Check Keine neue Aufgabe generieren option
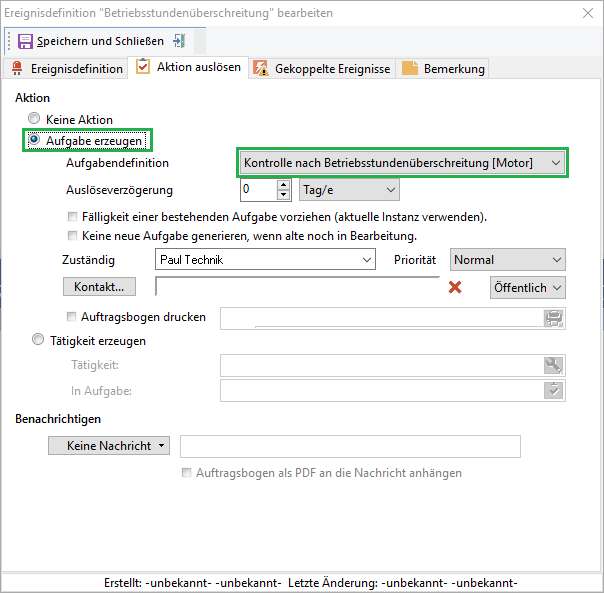The height and width of the screenshot is (593, 604). point(72,235)
